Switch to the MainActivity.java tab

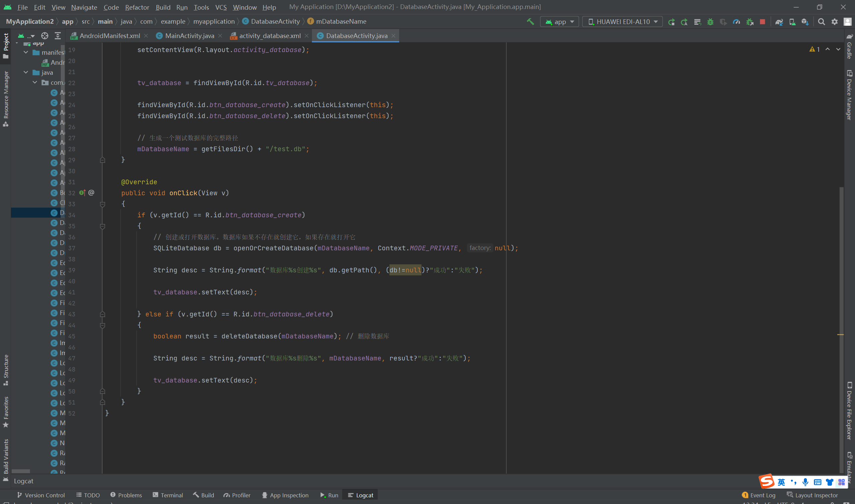pyautogui.click(x=189, y=36)
